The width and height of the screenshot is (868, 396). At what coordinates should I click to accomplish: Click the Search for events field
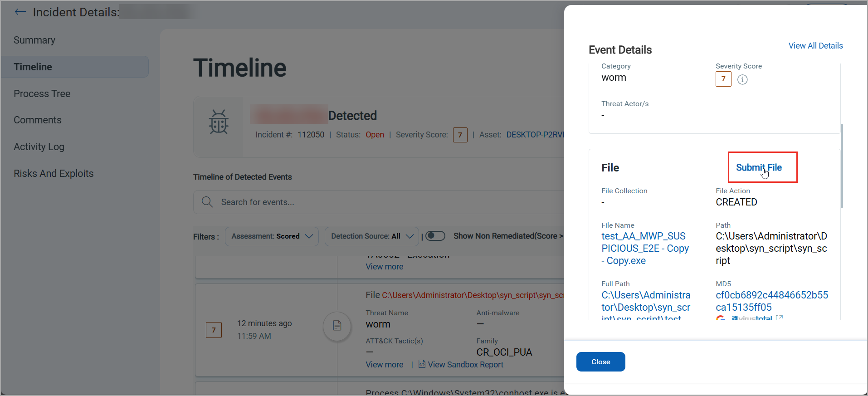[x=379, y=202]
